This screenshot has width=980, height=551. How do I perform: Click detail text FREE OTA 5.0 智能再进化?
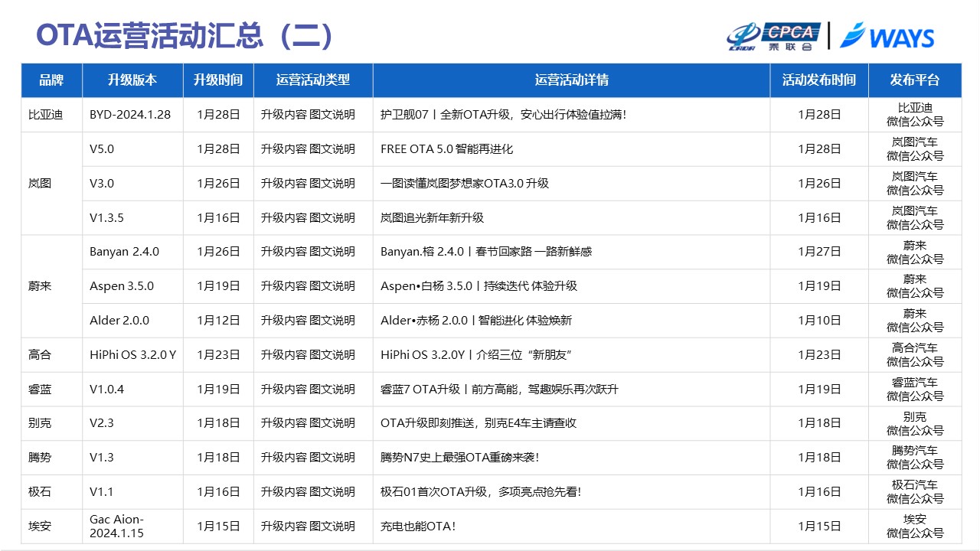446,149
